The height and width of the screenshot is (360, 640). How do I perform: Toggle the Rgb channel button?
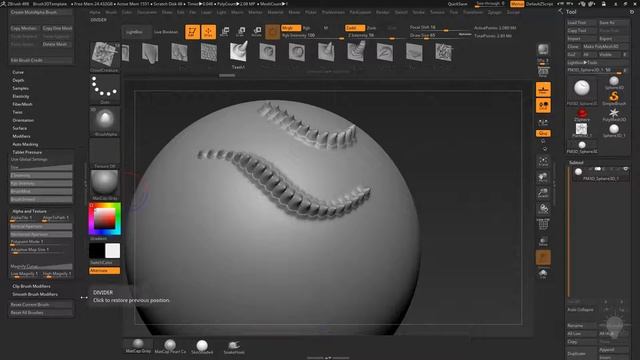(x=307, y=28)
